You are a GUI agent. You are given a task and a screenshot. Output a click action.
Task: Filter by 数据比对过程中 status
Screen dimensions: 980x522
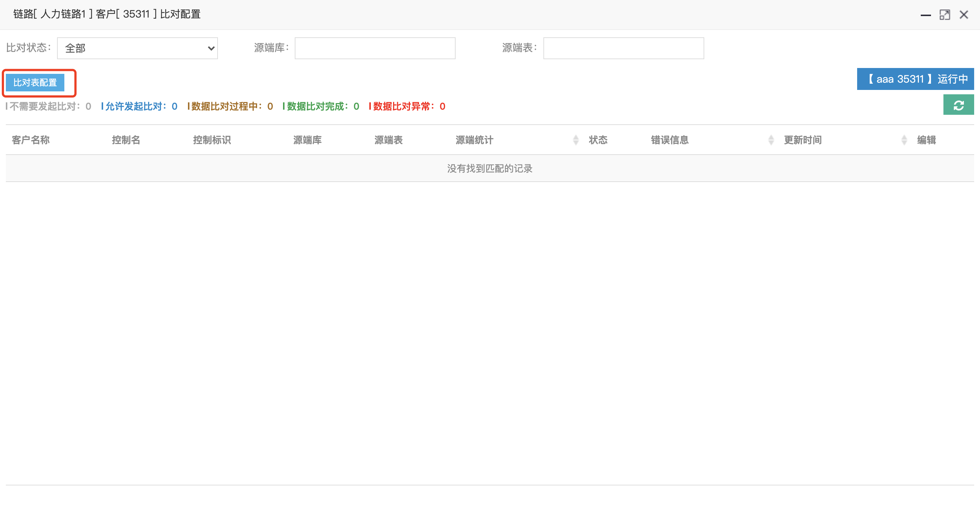(230, 106)
